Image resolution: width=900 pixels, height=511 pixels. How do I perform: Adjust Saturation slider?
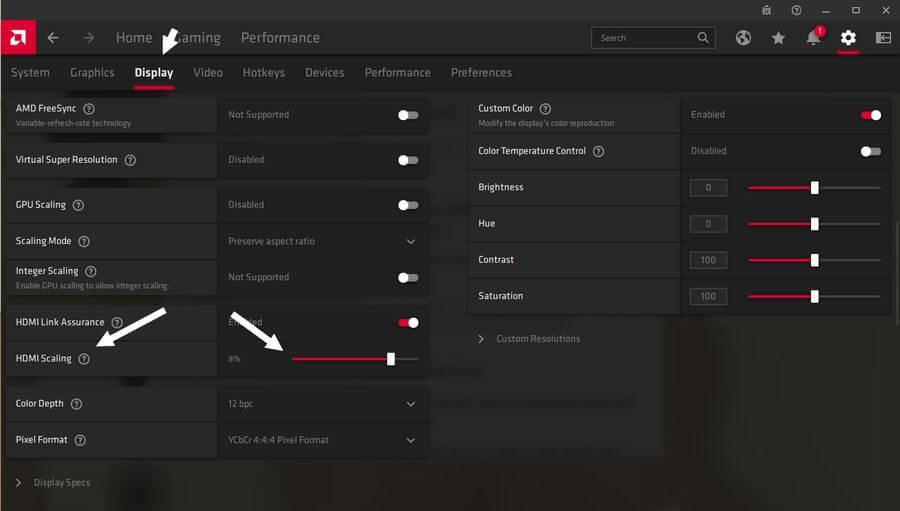click(x=814, y=296)
